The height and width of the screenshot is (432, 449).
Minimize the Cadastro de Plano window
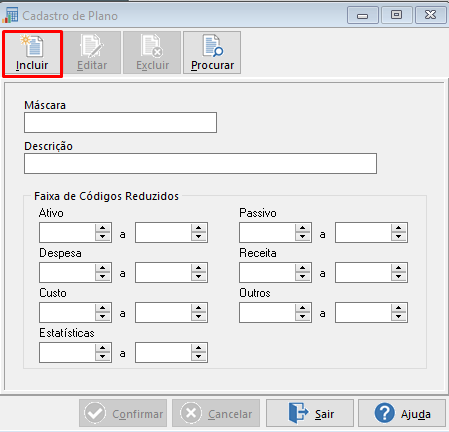[x=363, y=15]
